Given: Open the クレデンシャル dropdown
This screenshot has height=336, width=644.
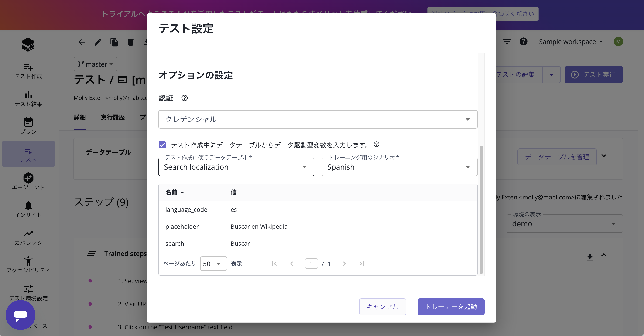Looking at the screenshot, I should [x=318, y=119].
